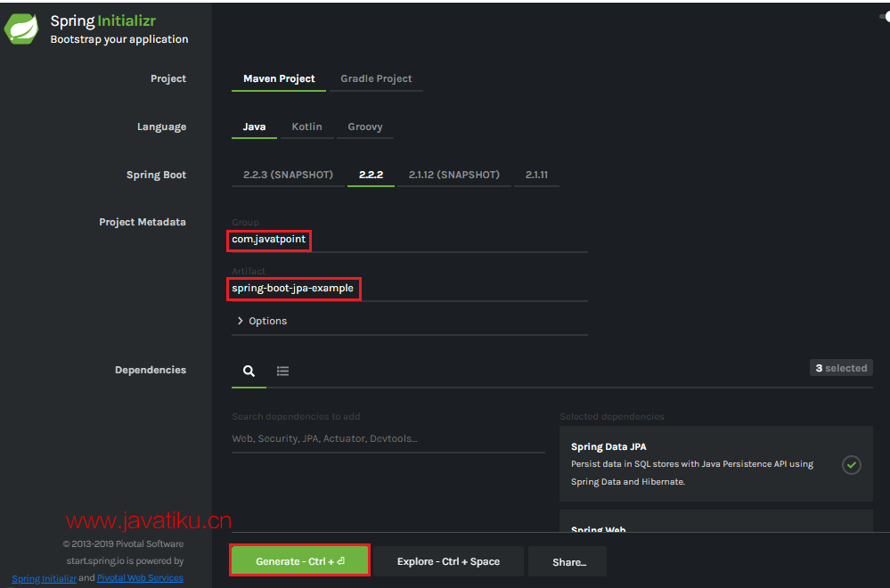Image resolution: width=890 pixels, height=588 pixels.
Task: Select Spring Boot 2.1.12 (SNAPSHOT)
Action: pos(454,175)
